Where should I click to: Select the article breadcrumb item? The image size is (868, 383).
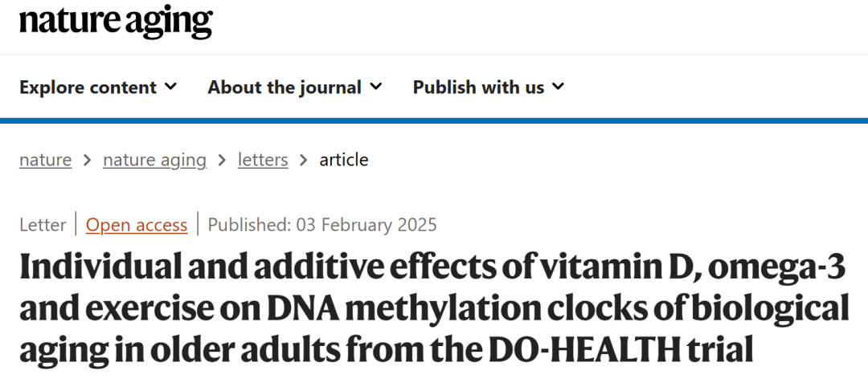pyautogui.click(x=344, y=160)
